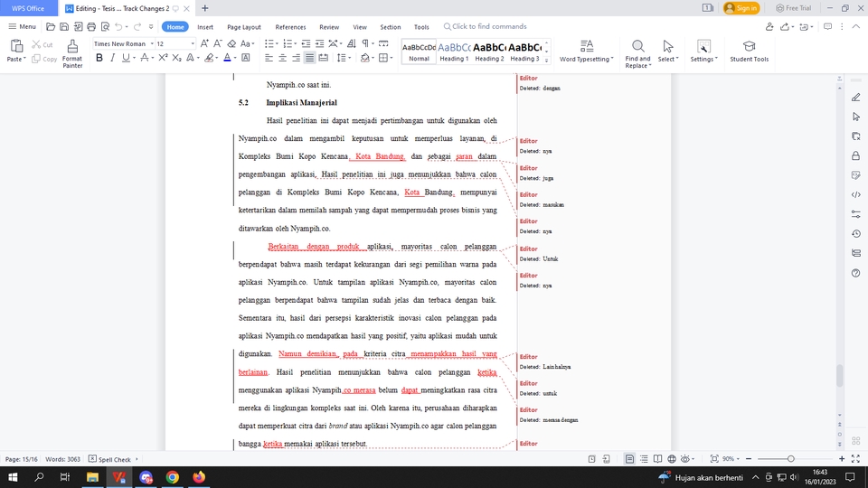Switch to the Review tab
This screenshot has height=488, width=868.
pos(329,26)
